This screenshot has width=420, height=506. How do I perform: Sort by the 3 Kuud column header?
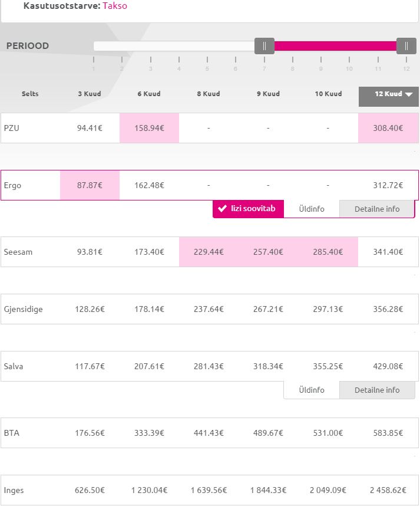(x=90, y=94)
